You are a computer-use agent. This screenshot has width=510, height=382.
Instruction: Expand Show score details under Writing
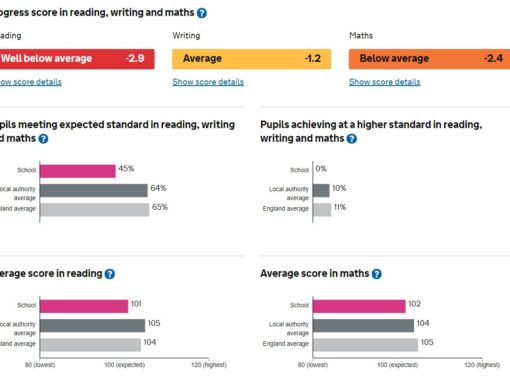click(x=208, y=82)
